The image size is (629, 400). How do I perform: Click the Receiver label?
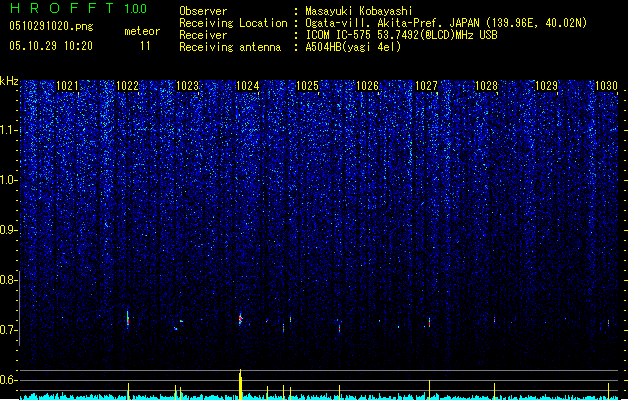(203, 35)
